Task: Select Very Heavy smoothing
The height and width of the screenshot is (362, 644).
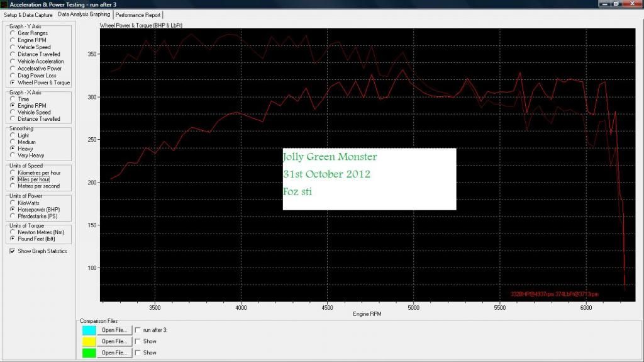Action: tap(13, 156)
